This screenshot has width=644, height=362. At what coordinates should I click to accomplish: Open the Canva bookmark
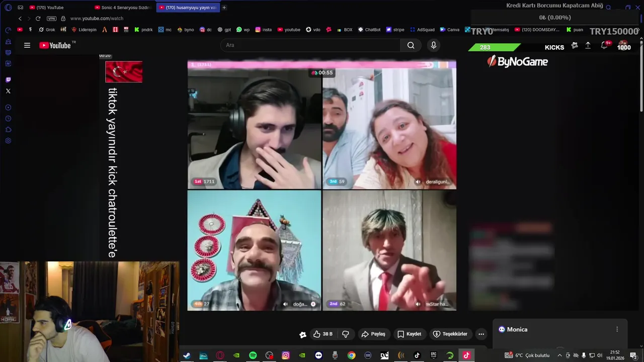click(x=449, y=30)
